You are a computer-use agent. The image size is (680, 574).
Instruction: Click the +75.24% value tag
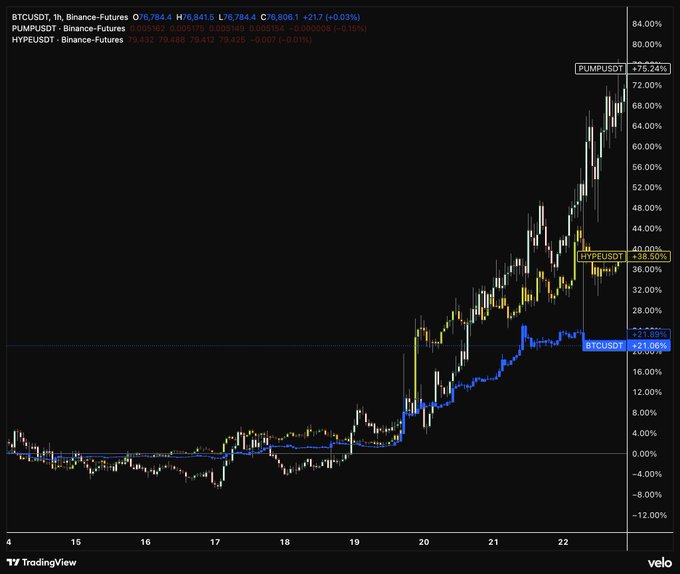pos(649,68)
